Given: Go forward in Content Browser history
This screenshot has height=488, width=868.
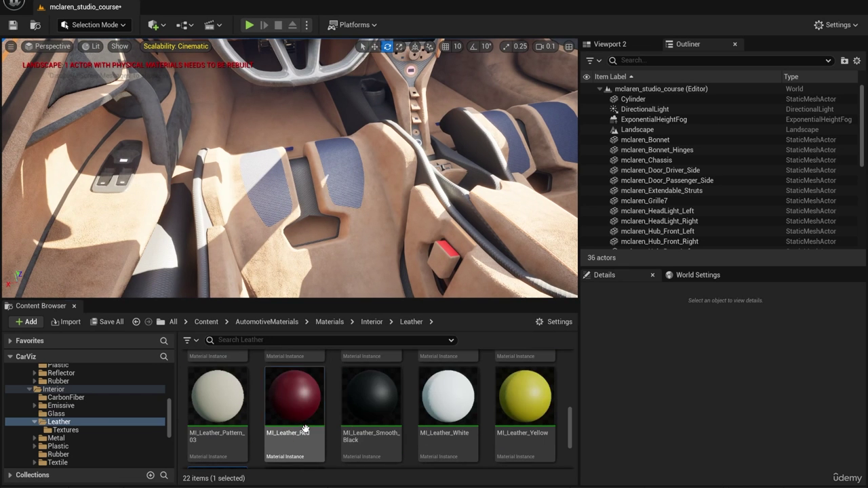Looking at the screenshot, I should (x=149, y=322).
